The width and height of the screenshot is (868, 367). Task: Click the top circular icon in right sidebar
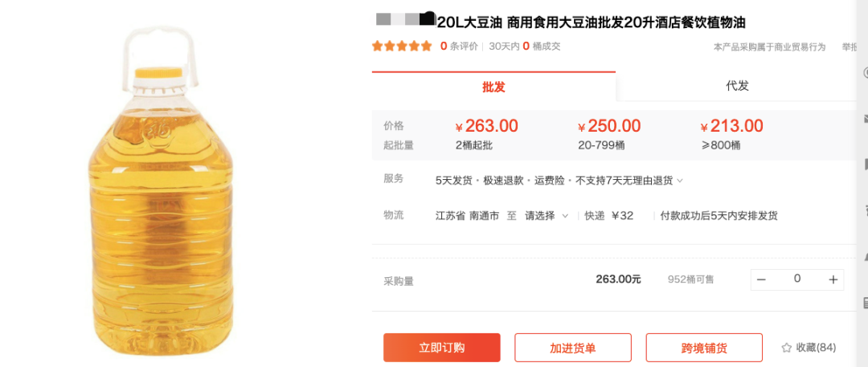866,72
